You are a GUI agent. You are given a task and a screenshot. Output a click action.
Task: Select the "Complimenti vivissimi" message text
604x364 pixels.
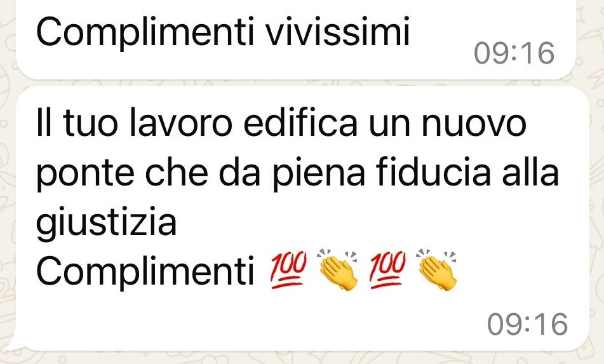pos(223,32)
